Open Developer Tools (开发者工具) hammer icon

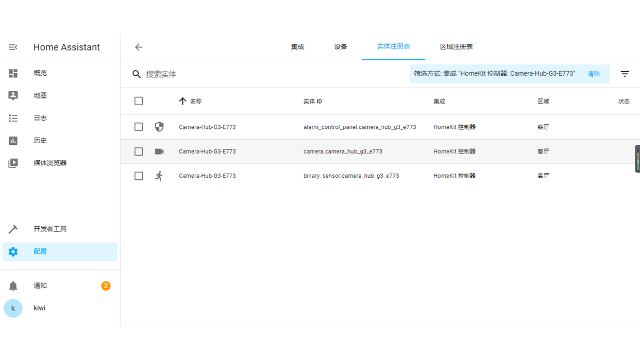pyautogui.click(x=13, y=229)
